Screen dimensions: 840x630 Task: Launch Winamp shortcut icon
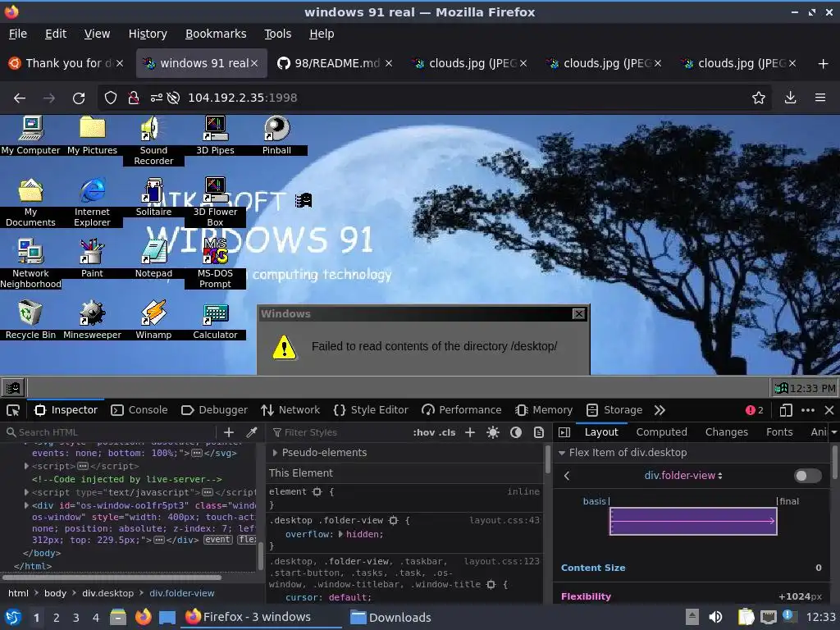tap(153, 320)
